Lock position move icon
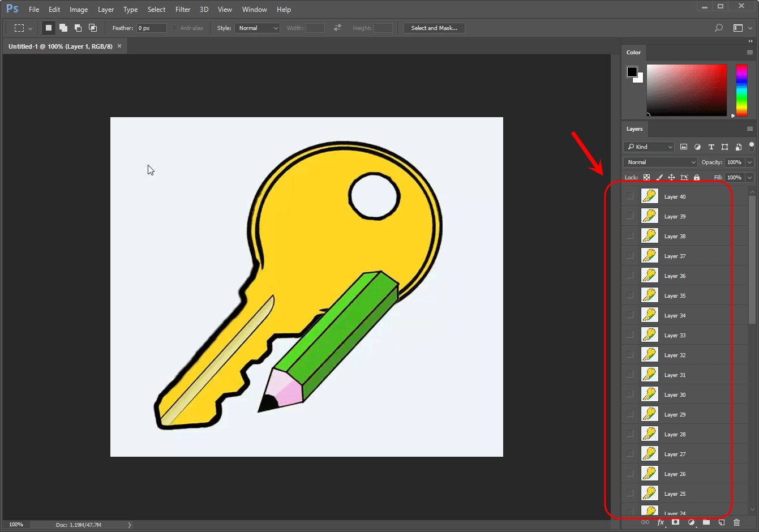The image size is (759, 532). click(671, 177)
